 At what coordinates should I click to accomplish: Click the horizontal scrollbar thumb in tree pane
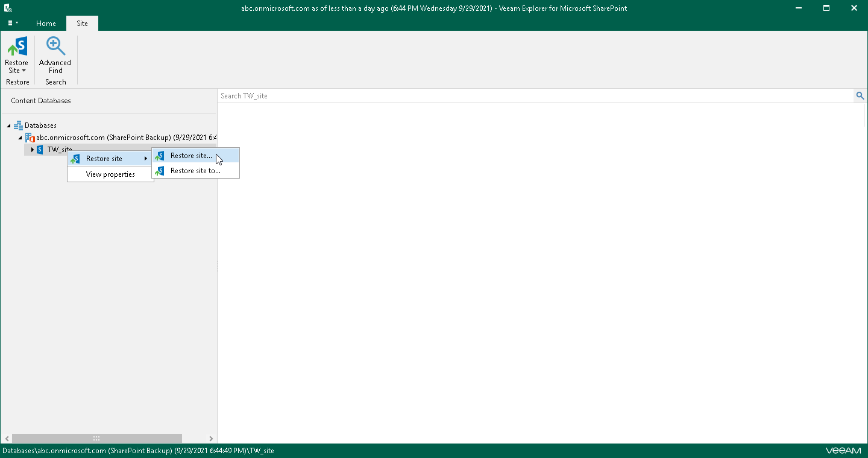pyautogui.click(x=96, y=439)
